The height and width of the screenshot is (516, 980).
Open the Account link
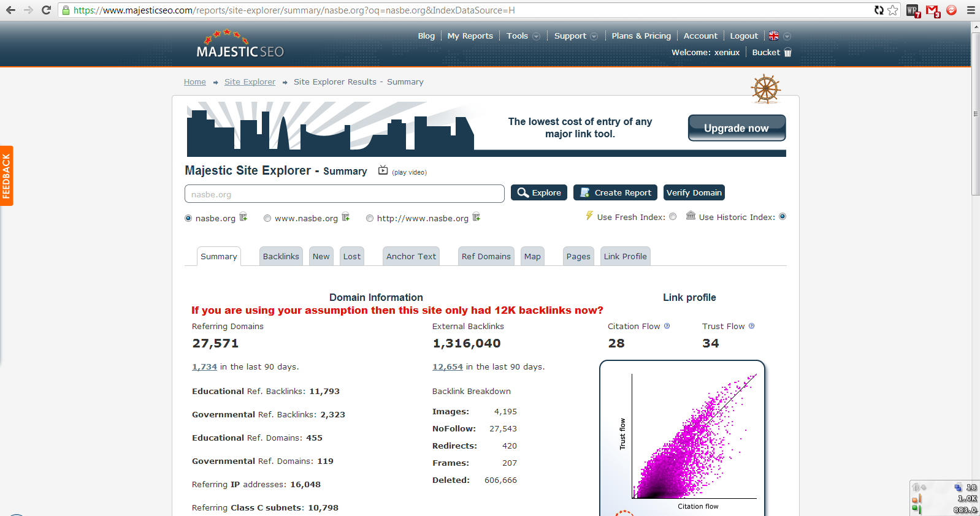coord(700,36)
